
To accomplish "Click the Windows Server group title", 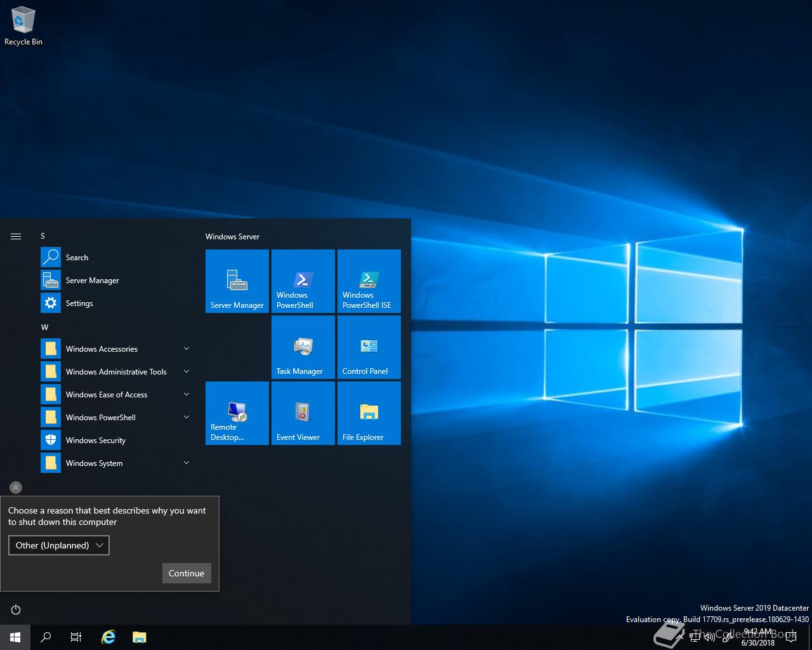I will tap(232, 237).
